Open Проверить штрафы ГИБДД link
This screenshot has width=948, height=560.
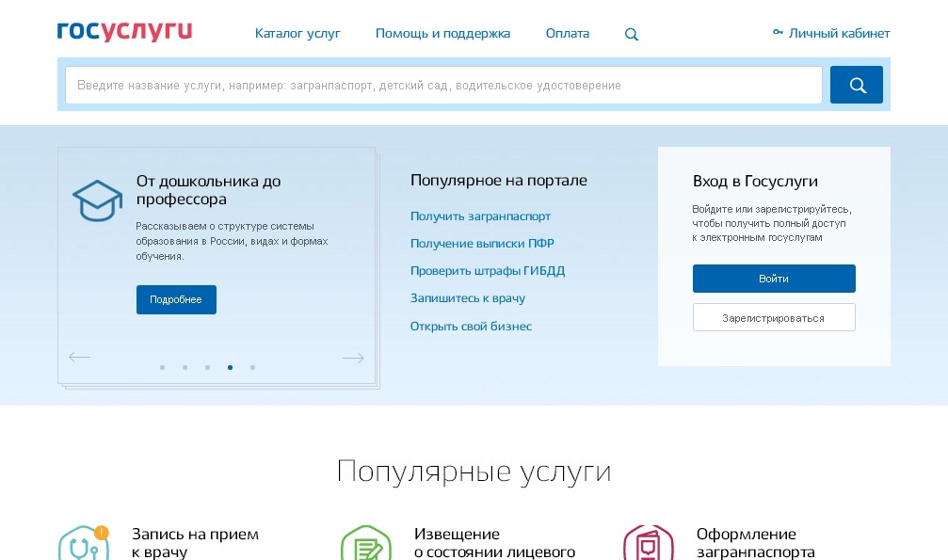pyautogui.click(x=488, y=270)
